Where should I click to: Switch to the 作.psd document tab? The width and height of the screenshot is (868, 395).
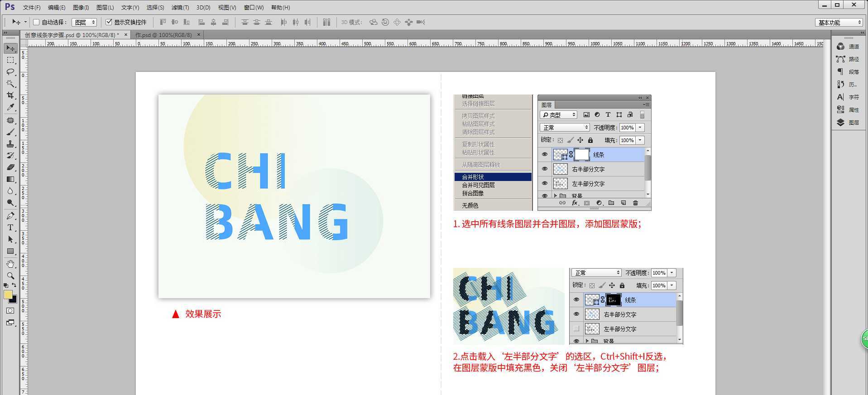pyautogui.click(x=163, y=35)
